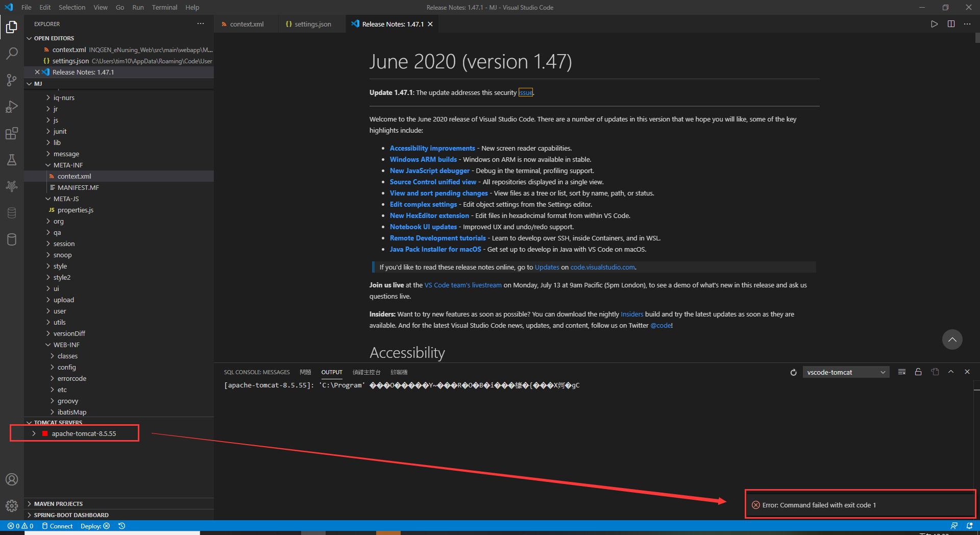Click Connect in the status bar

point(57,526)
